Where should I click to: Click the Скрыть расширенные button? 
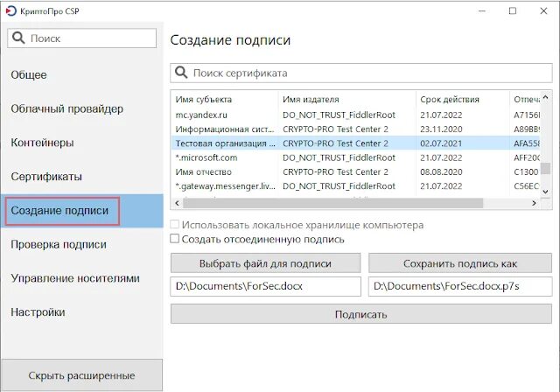point(81,375)
